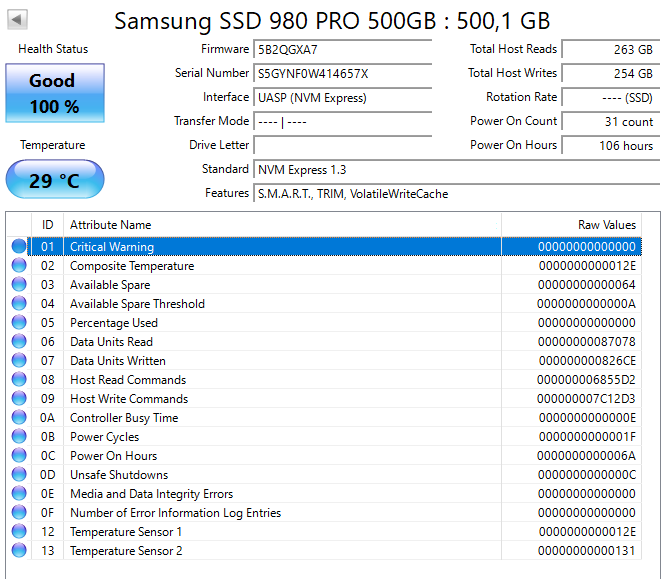Click the Raw Values column header
This screenshot has height=579, width=662.
click(x=570, y=225)
